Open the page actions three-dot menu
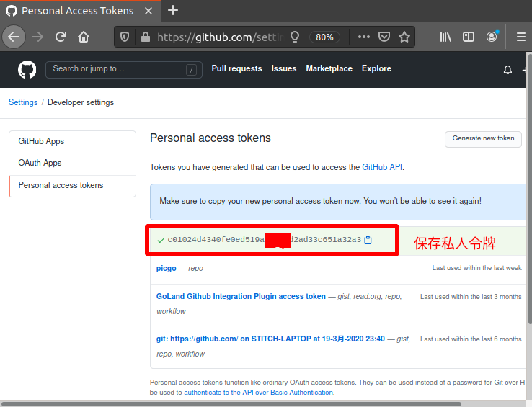Viewport: 532px width, 407px height. click(364, 37)
